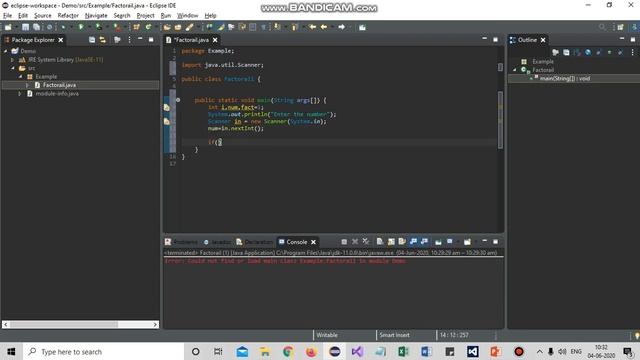Image resolution: width=640 pixels, height=360 pixels.
Task: Toggle Show Console on Standard Out change
Action: pyautogui.click(x=413, y=242)
